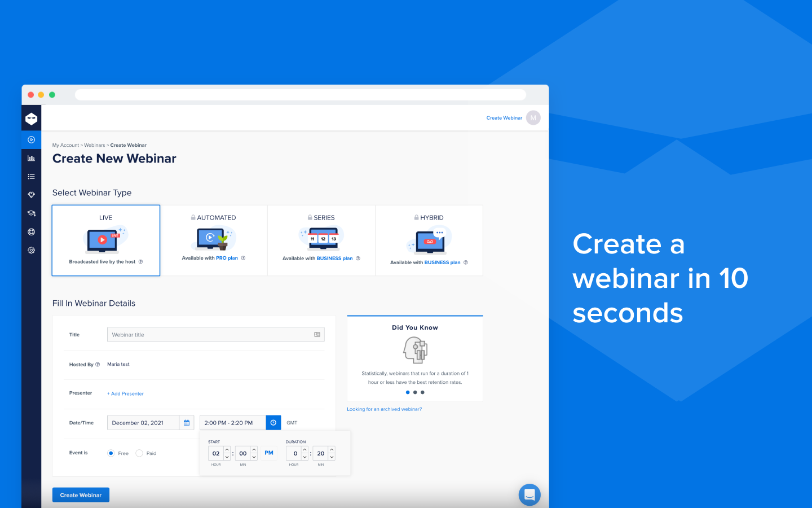Open the Analytics panel from the sidebar
The width and height of the screenshot is (812, 508).
[31, 158]
